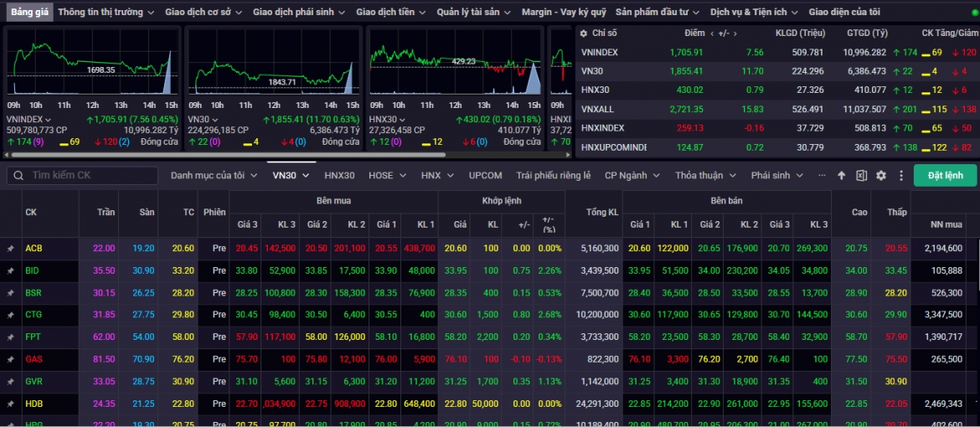Image resolution: width=980 pixels, height=427 pixels.
Task: Open Giao diện của tôi menu
Action: 844,12
